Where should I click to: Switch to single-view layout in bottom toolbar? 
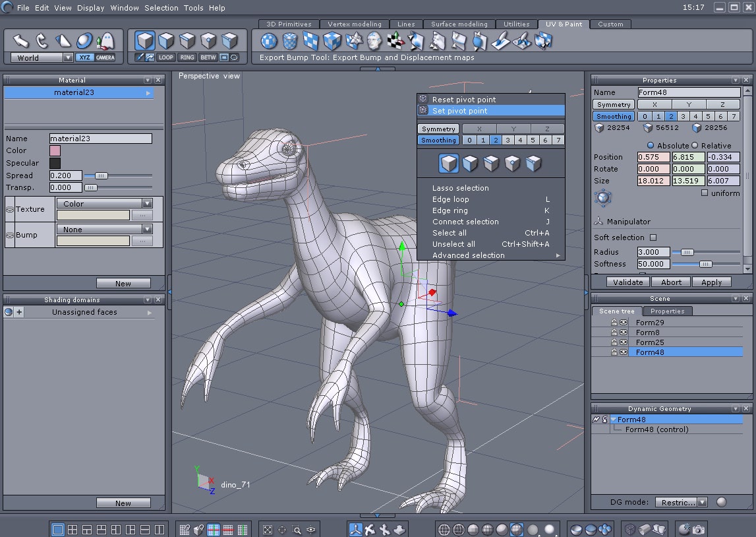[57, 529]
